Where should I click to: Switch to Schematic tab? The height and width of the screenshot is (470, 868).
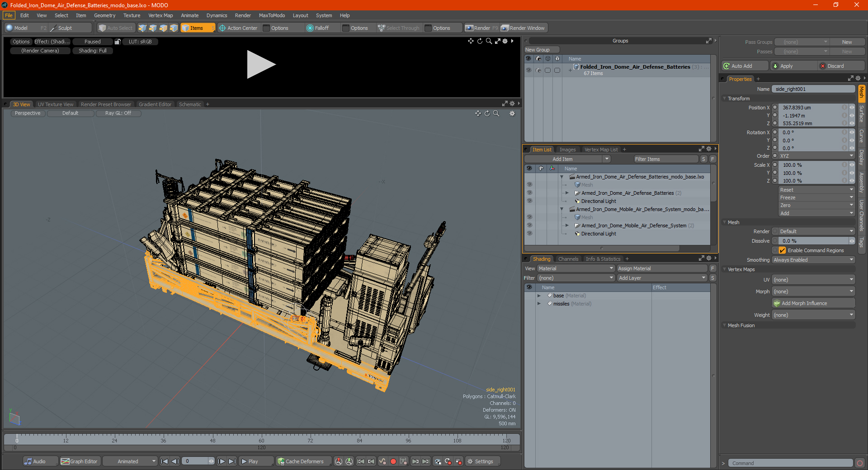click(190, 104)
